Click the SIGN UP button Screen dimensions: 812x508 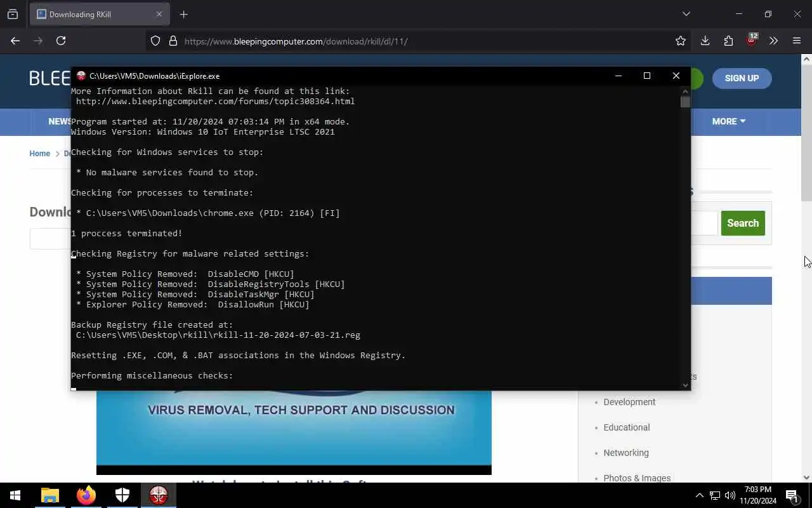tap(742, 78)
